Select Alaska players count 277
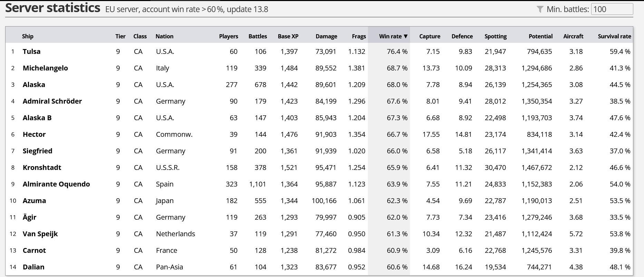This screenshot has height=277, width=644. [x=232, y=85]
